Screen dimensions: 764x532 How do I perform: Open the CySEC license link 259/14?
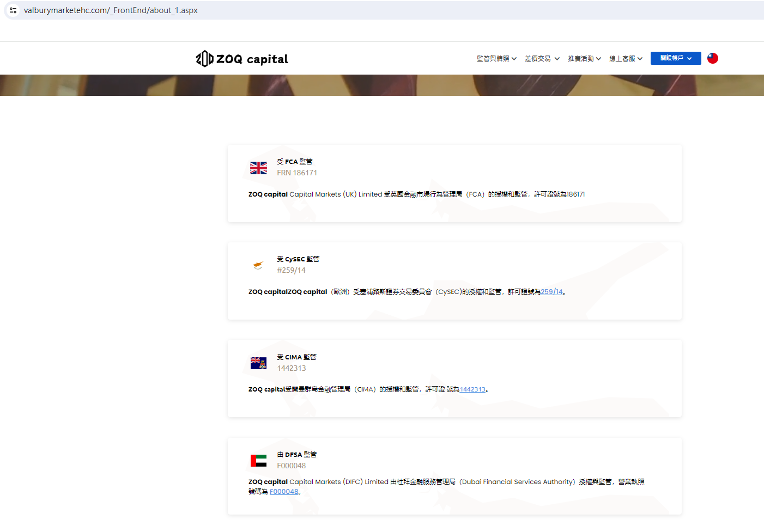[x=551, y=292]
